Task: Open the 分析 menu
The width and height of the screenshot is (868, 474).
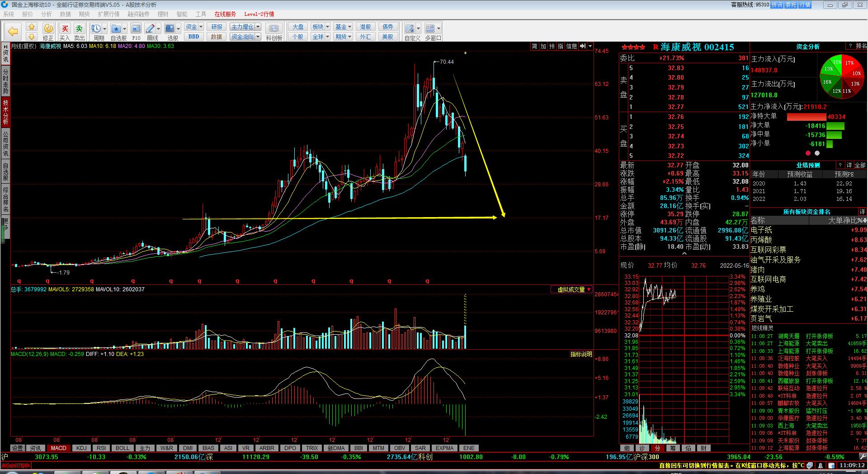Action: pos(47,14)
